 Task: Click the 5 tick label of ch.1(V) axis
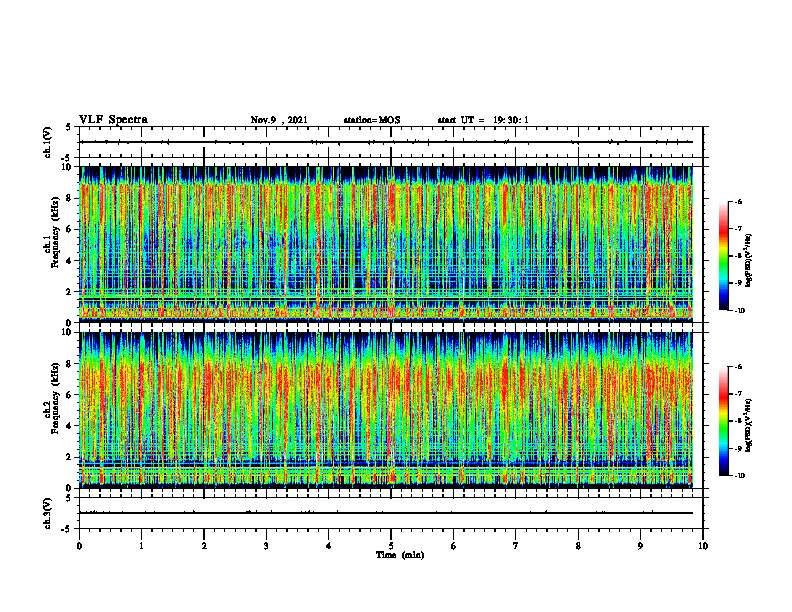(69, 127)
